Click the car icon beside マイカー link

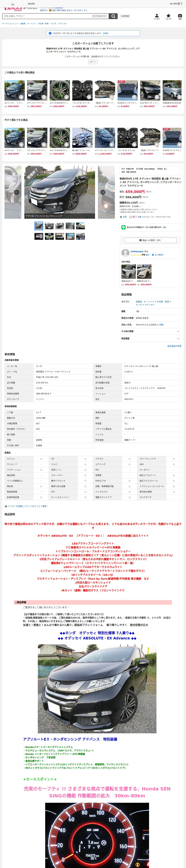[x=6, y=506]
